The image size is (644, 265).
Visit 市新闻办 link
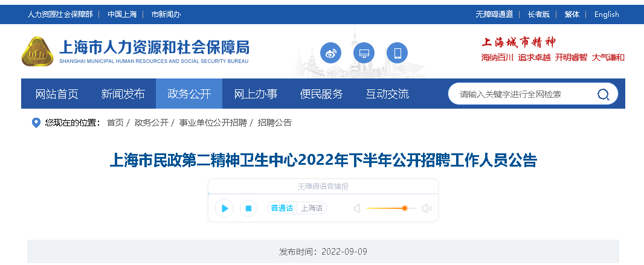tap(166, 14)
